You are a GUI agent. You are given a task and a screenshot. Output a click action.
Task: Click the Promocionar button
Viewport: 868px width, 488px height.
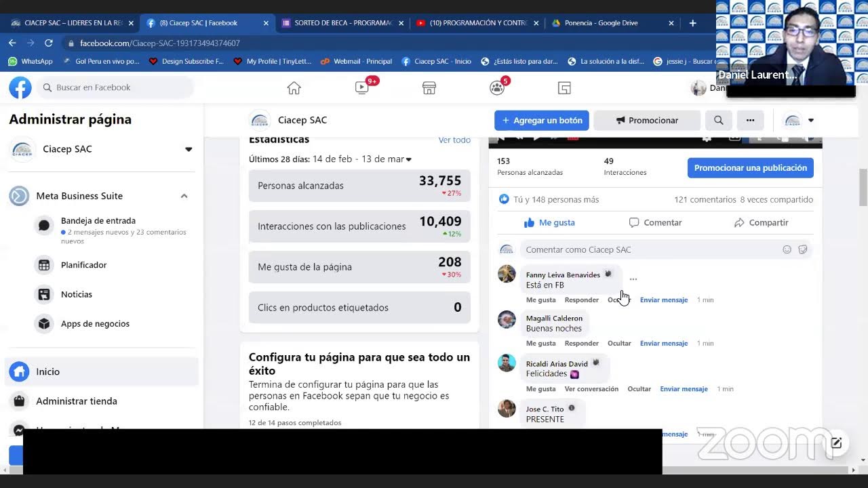647,121
